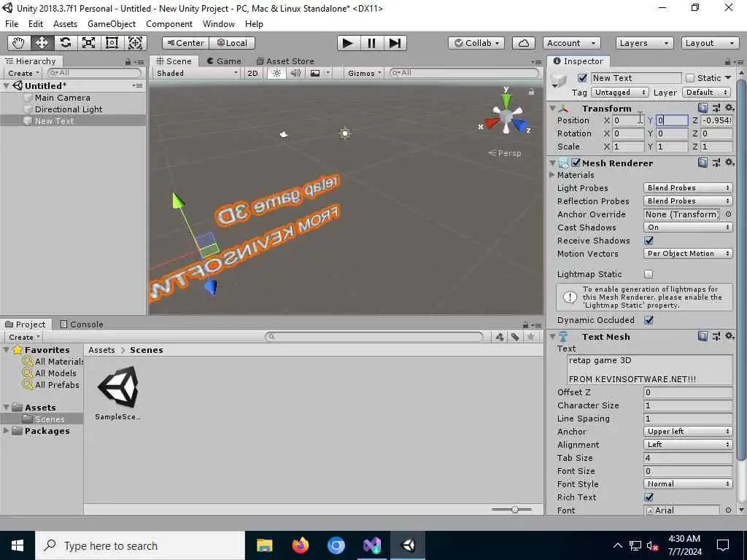Search by Label in Project panel

pos(515,337)
